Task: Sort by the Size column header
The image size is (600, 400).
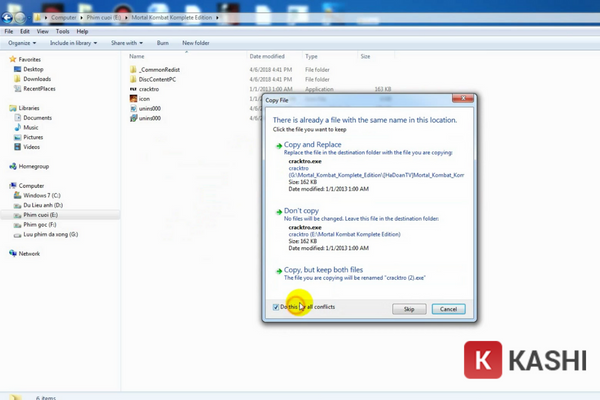Action: (365, 56)
